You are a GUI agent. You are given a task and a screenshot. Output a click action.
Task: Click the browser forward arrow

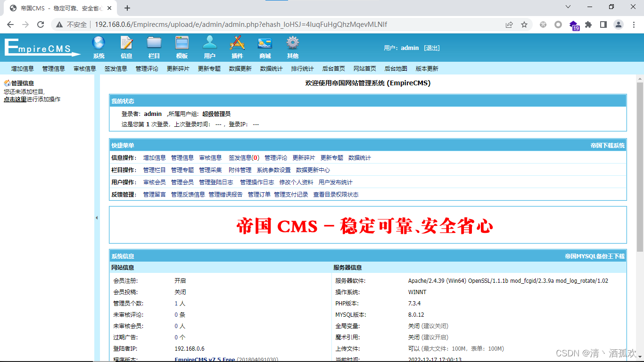[x=25, y=25]
